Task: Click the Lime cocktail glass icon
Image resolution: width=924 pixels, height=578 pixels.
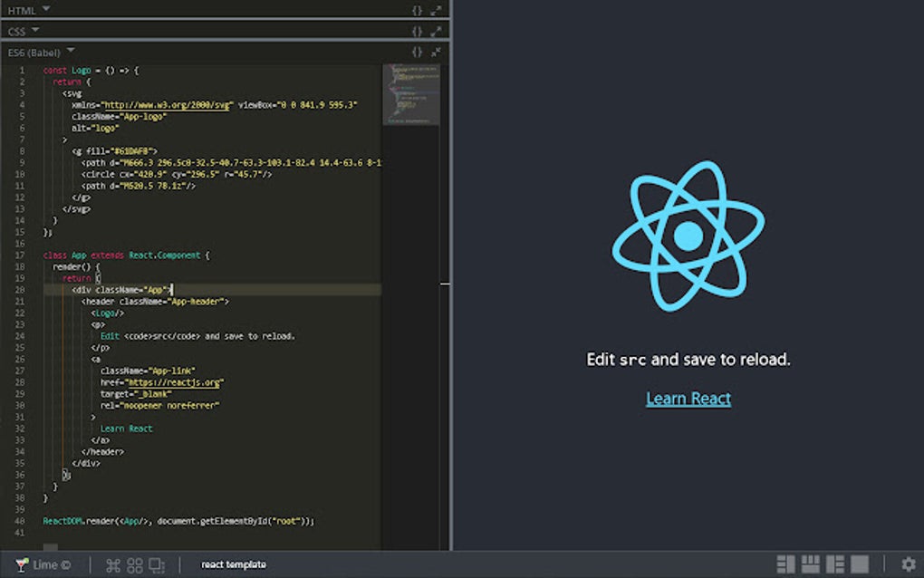Action: pyautogui.click(x=21, y=564)
